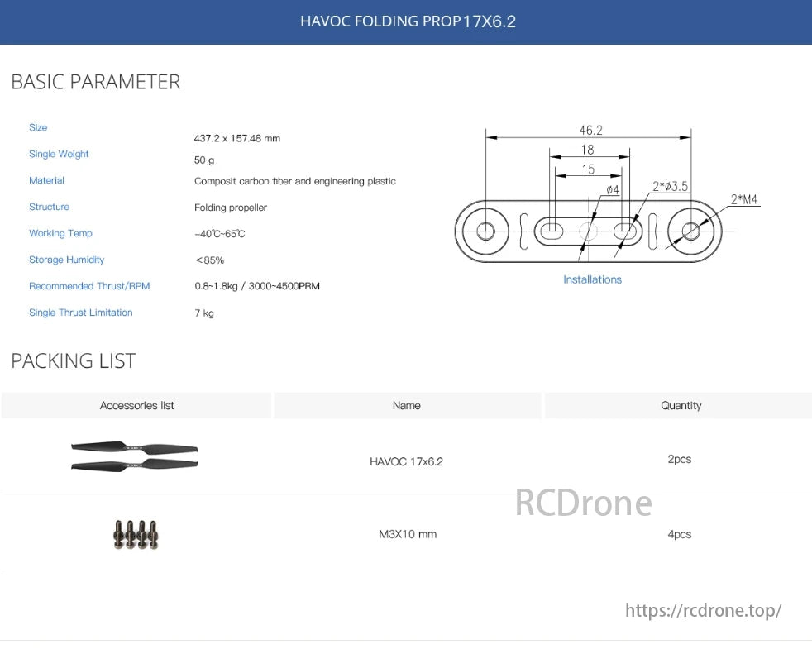Click the M3X10 mm screws image
The height and width of the screenshot is (649, 812).
click(135, 533)
